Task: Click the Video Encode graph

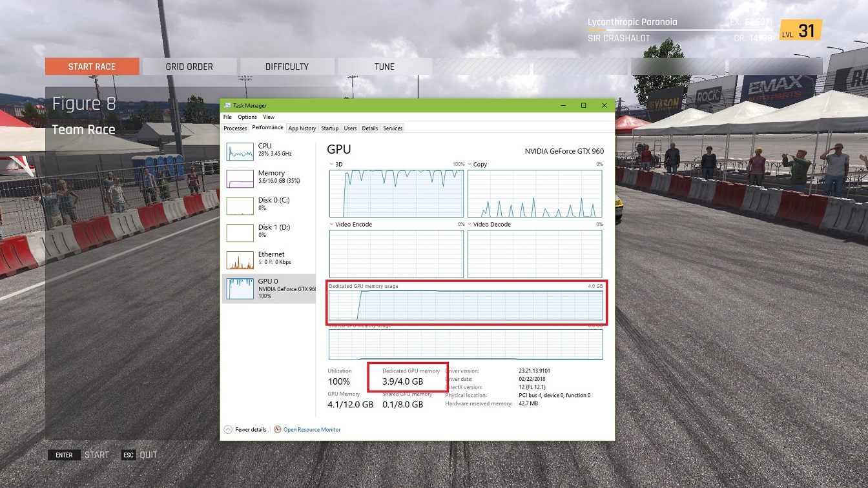Action: pyautogui.click(x=397, y=254)
